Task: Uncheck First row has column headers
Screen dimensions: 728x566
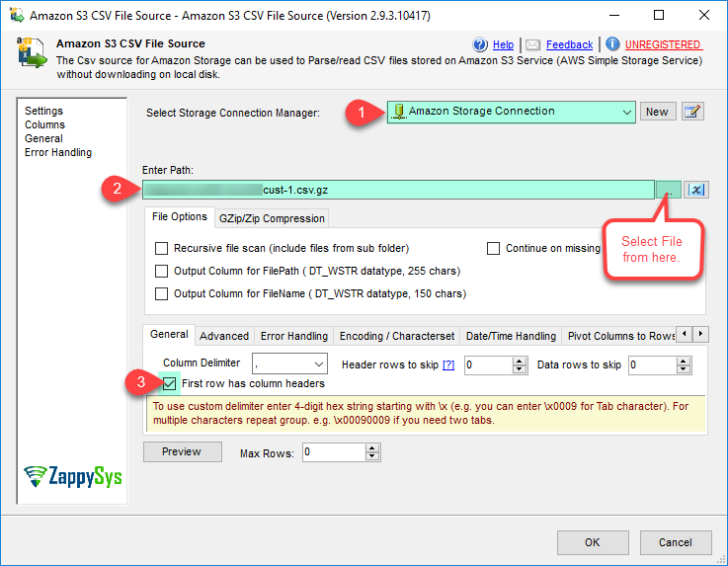Action: coord(170,383)
